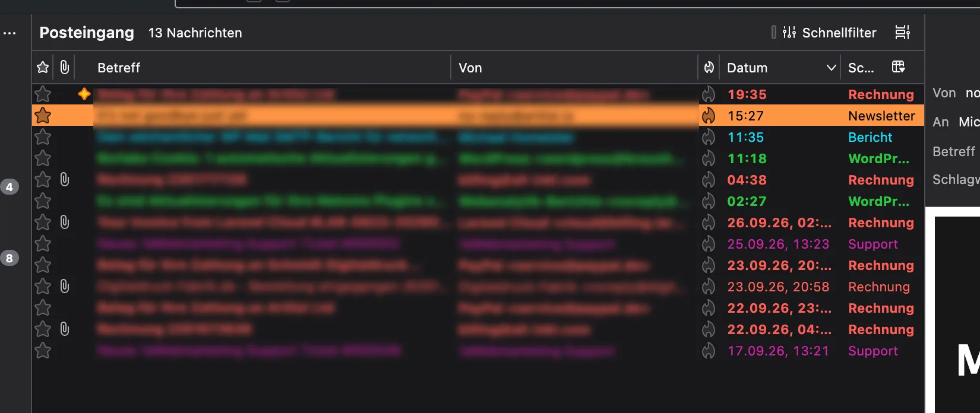
Task: Click the attachment icon on the 22.09.26, 04:... row
Action: 65,329
